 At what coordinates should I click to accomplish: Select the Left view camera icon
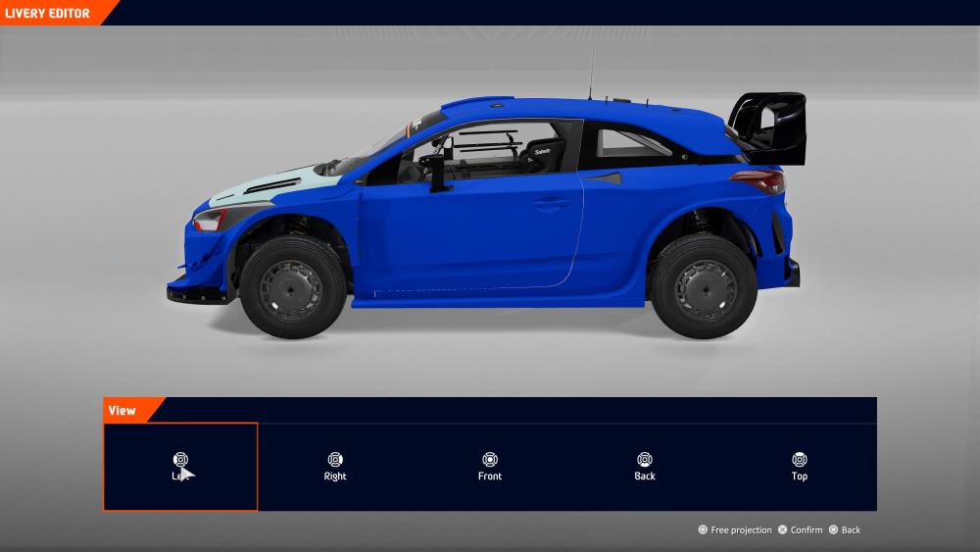[180, 459]
